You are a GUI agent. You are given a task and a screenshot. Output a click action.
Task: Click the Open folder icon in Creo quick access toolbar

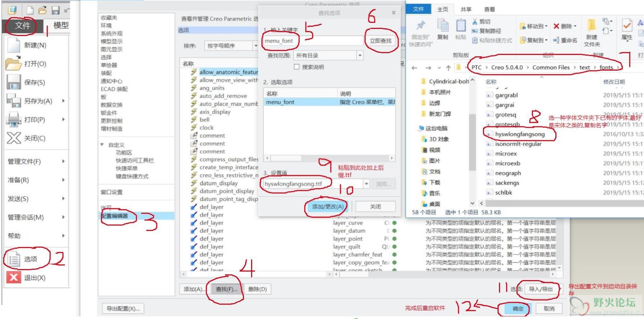click(x=43, y=10)
